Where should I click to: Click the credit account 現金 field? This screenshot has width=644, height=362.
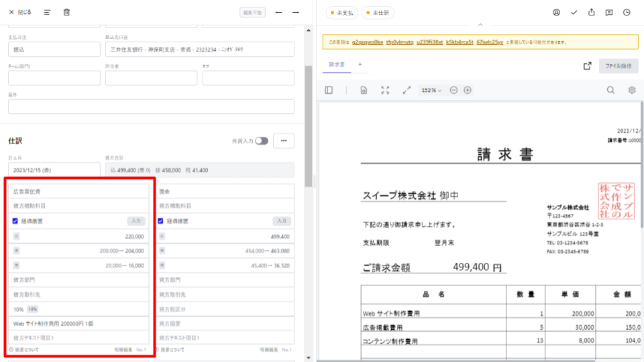click(225, 191)
